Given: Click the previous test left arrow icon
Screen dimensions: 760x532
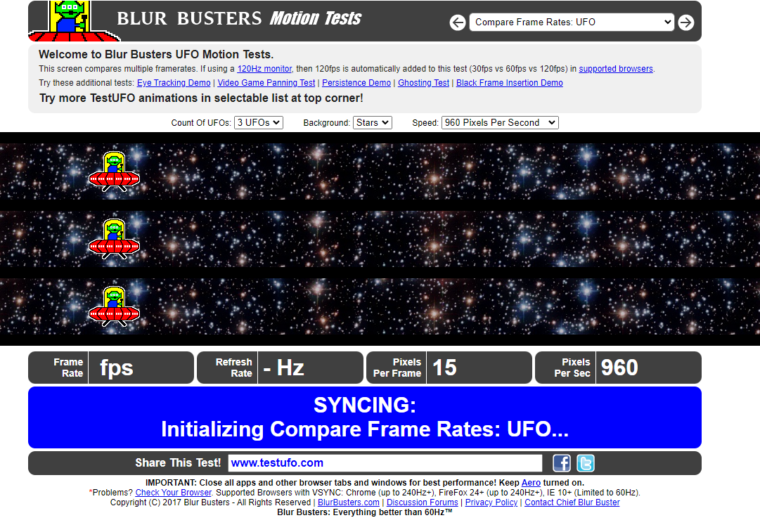Looking at the screenshot, I should pyautogui.click(x=458, y=22).
